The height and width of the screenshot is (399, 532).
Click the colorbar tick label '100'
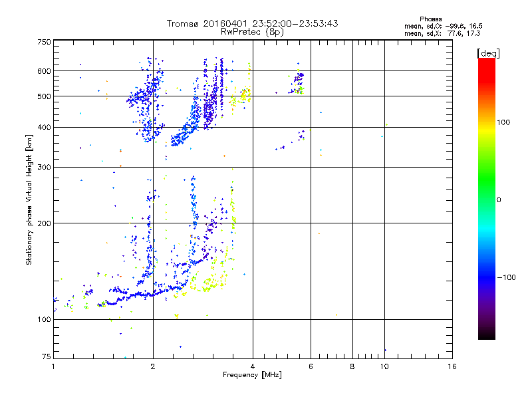click(x=503, y=122)
